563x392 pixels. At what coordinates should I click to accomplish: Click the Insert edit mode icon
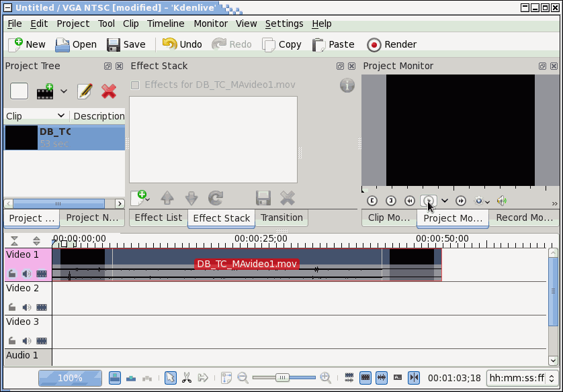click(147, 378)
